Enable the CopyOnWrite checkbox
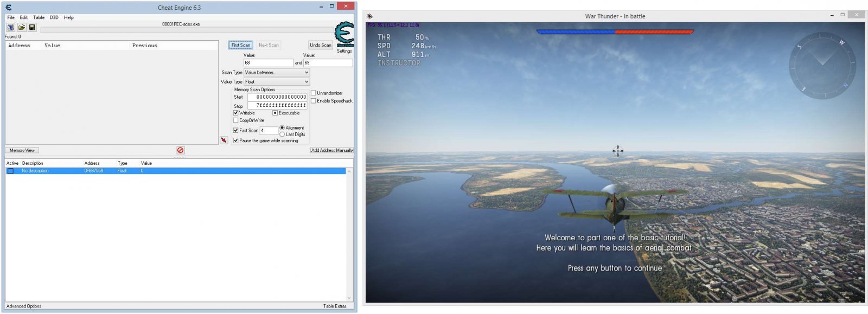 236,120
